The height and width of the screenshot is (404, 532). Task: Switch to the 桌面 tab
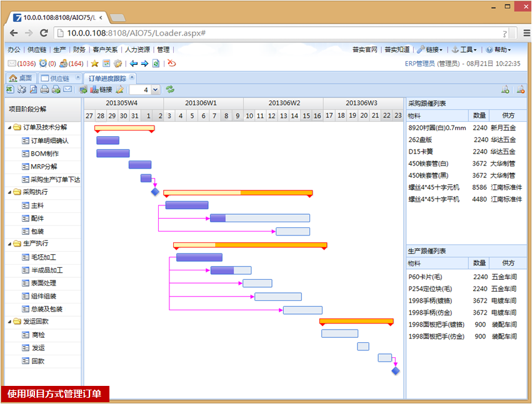pyautogui.click(x=21, y=78)
